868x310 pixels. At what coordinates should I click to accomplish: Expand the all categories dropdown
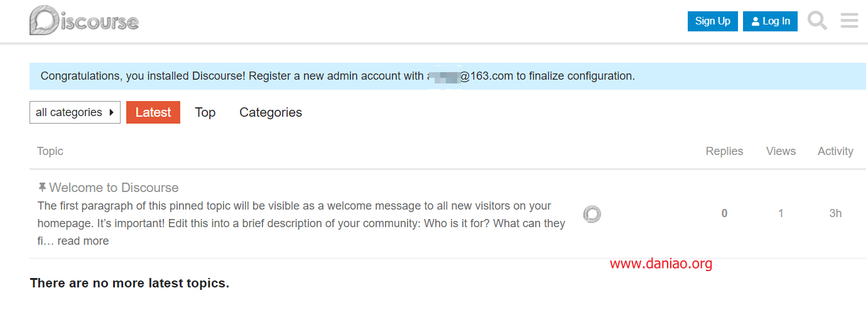(x=75, y=112)
